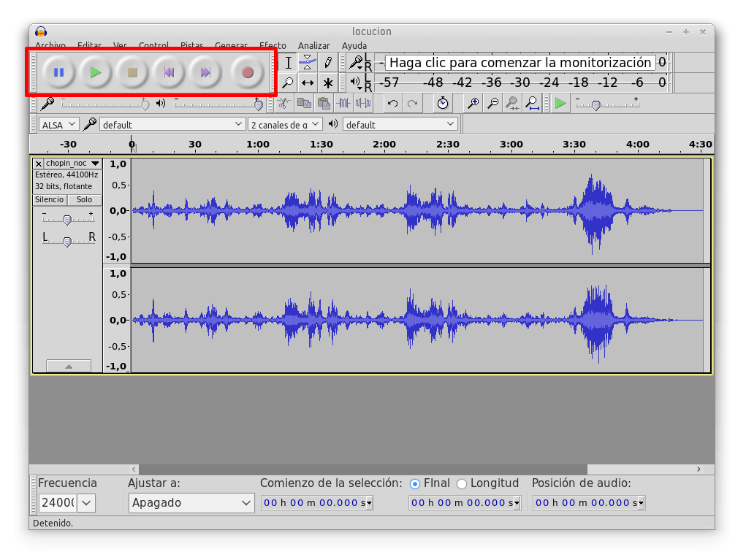
Task: Click the Pause transport button
Action: click(x=59, y=72)
